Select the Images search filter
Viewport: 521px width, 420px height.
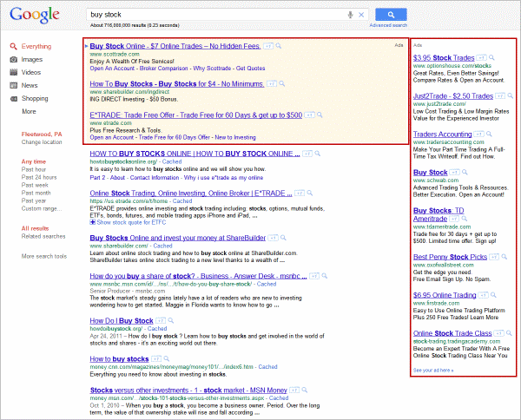[x=32, y=59]
